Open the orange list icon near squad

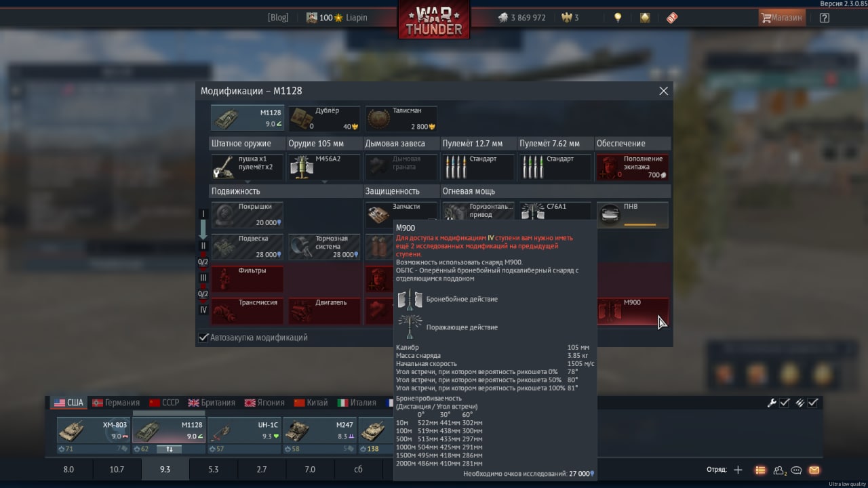point(761,470)
